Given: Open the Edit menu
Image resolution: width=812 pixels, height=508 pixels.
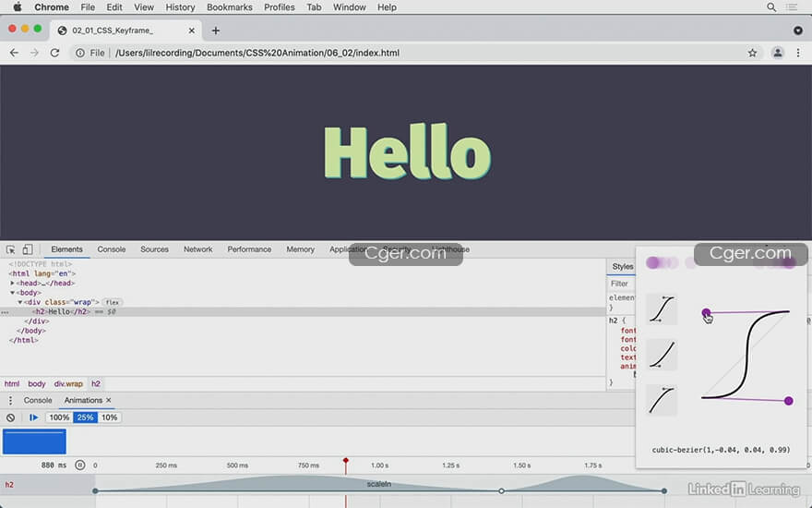Looking at the screenshot, I should tap(113, 7).
